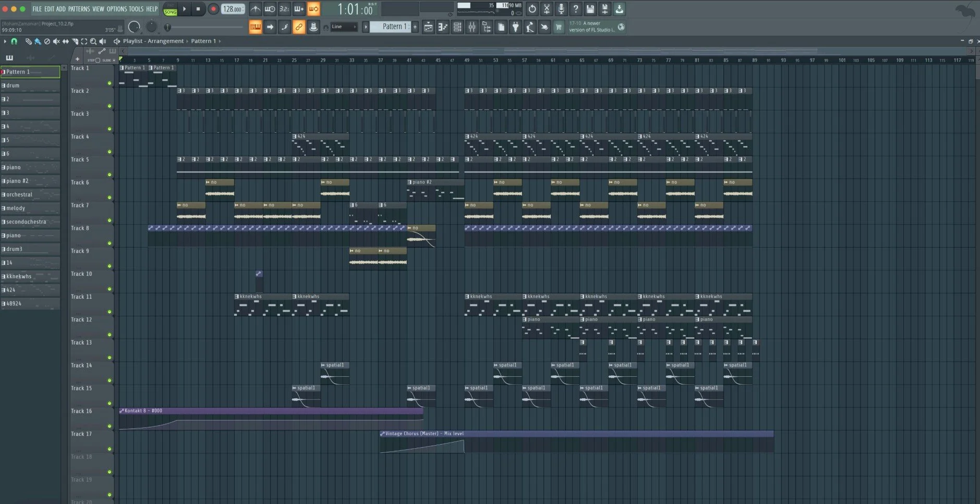The height and width of the screenshot is (504, 980).
Task: Click the microphone one-click recording icon
Action: click(x=561, y=9)
